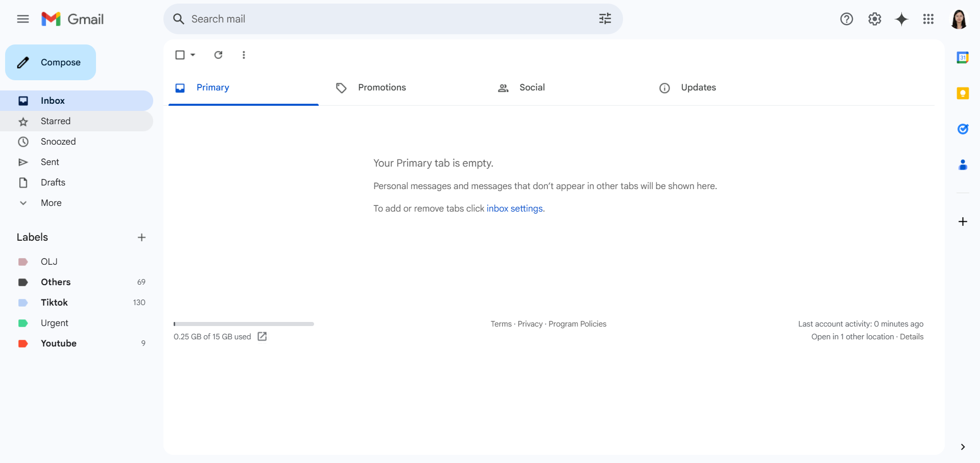Expand the More section in the sidebar
This screenshot has width=980, height=463.
pos(51,203)
